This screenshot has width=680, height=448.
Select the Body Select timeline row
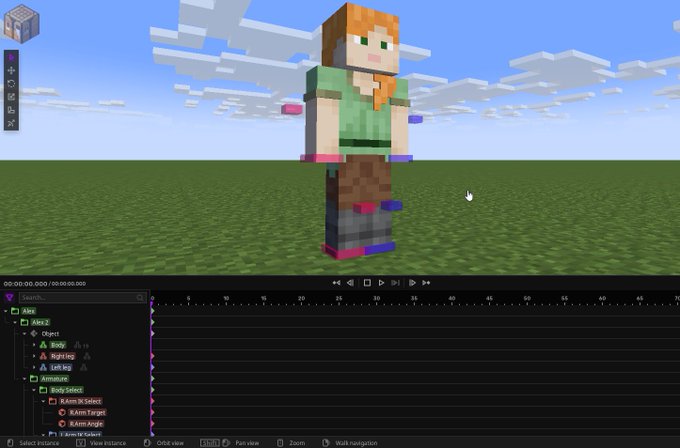point(66,390)
